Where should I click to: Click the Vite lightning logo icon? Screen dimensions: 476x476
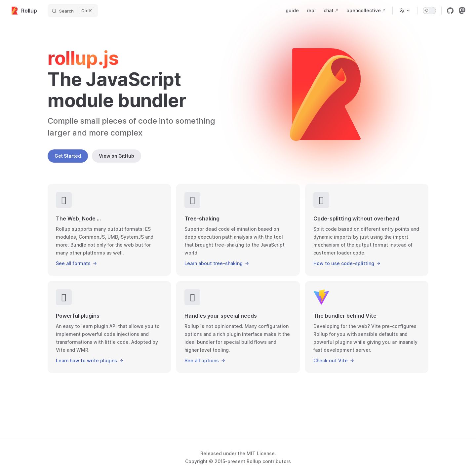(321, 297)
